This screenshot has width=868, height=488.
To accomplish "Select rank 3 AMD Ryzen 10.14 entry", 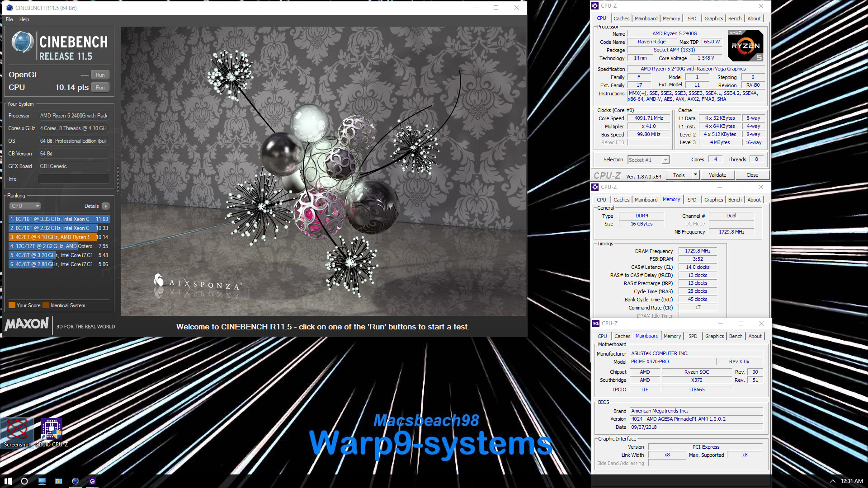I will [59, 237].
